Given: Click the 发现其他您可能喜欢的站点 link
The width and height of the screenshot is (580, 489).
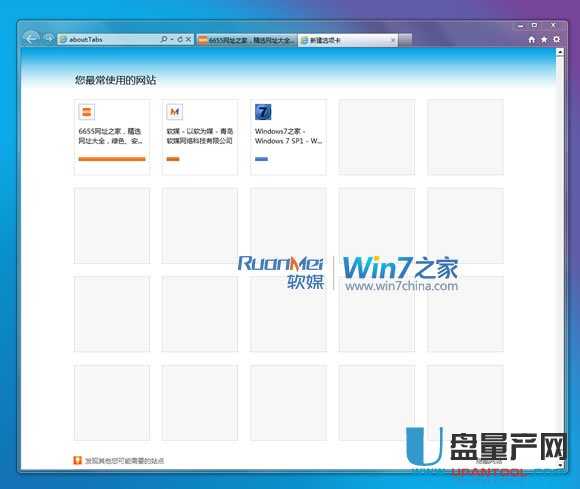Looking at the screenshot, I should point(124,461).
